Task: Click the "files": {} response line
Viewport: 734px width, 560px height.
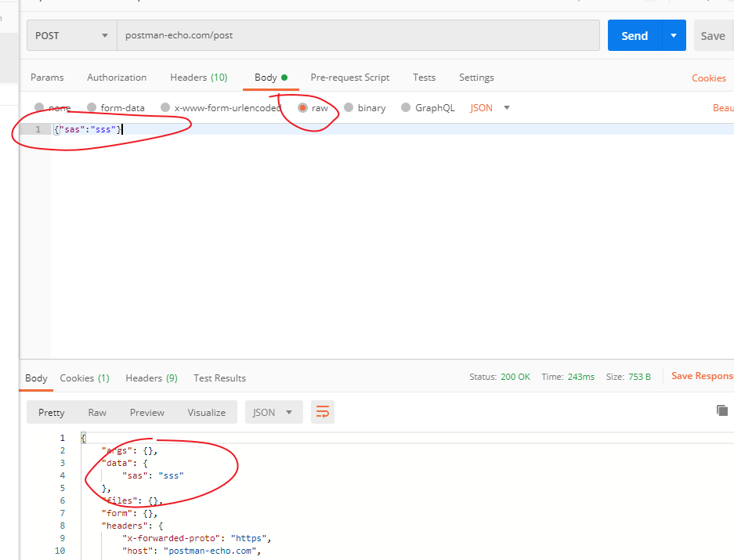Action: [x=132, y=500]
